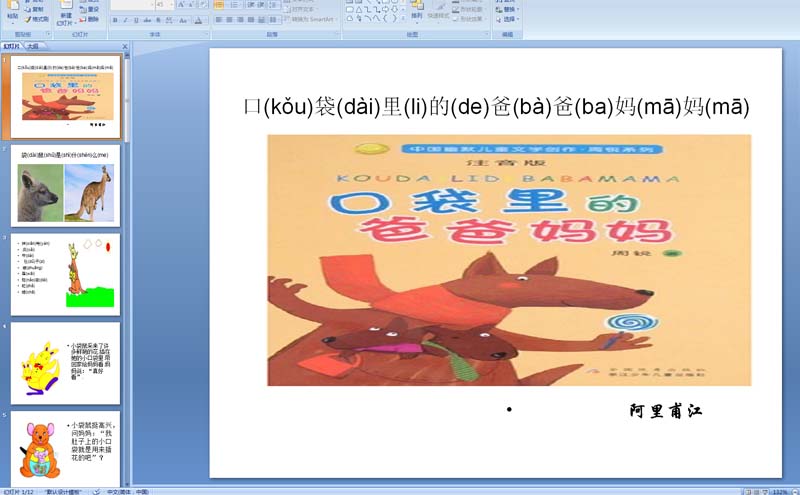The height and width of the screenshot is (495, 800).
Task: Select the down arrow shape in the gallery
Action: point(394,10)
